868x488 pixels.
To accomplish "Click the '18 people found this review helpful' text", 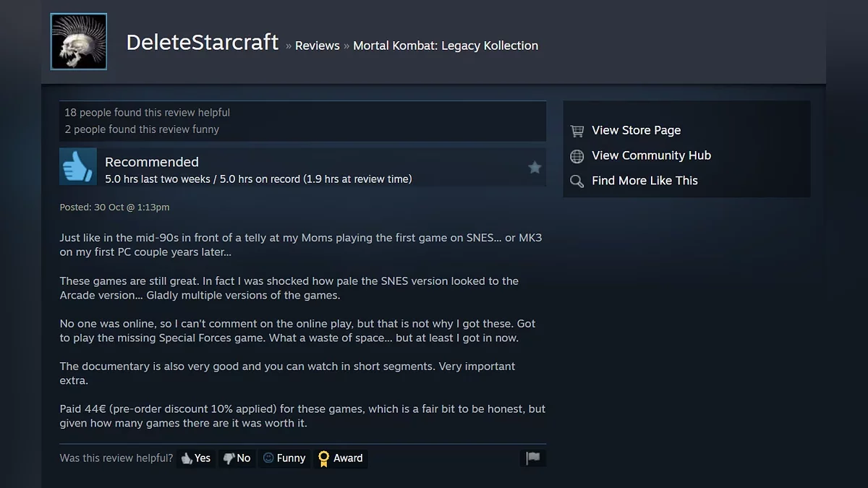I will click(x=147, y=113).
